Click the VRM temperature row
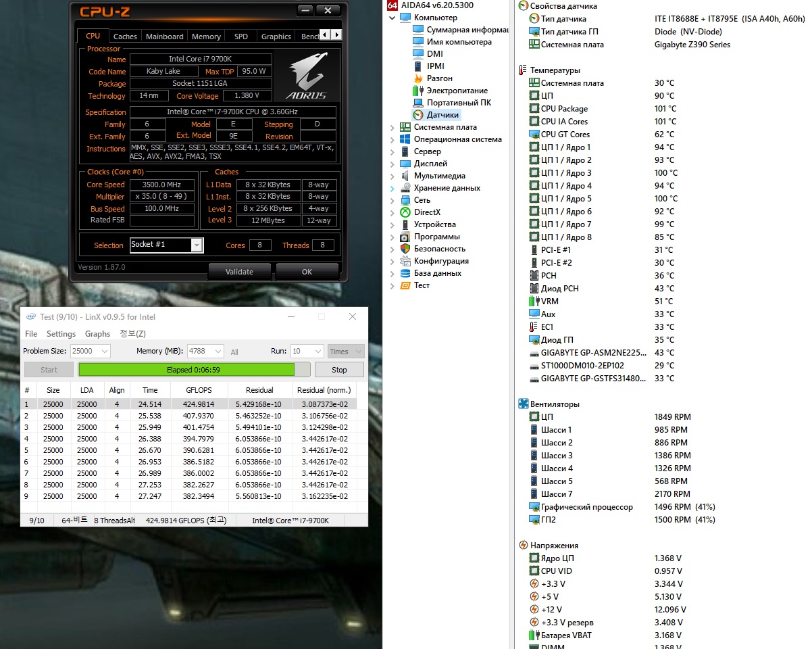 pos(601,302)
